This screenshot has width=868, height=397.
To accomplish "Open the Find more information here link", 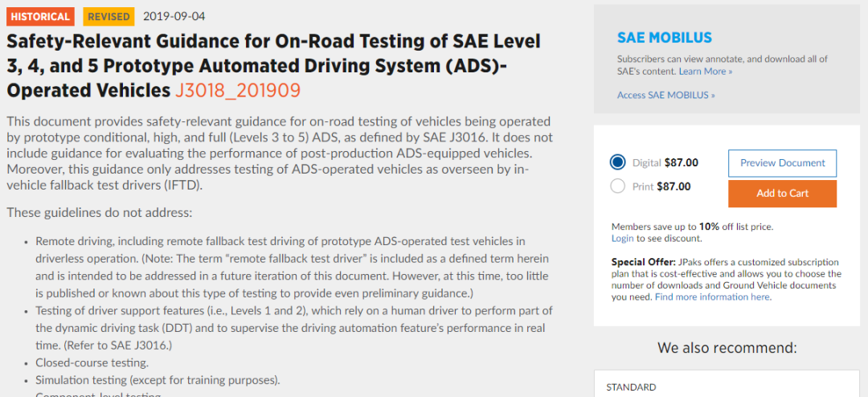I will tap(712, 297).
